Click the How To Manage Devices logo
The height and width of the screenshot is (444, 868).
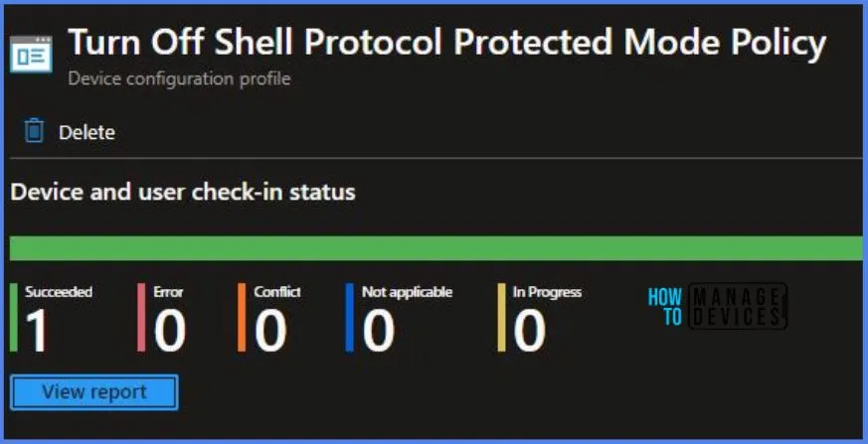point(716,306)
